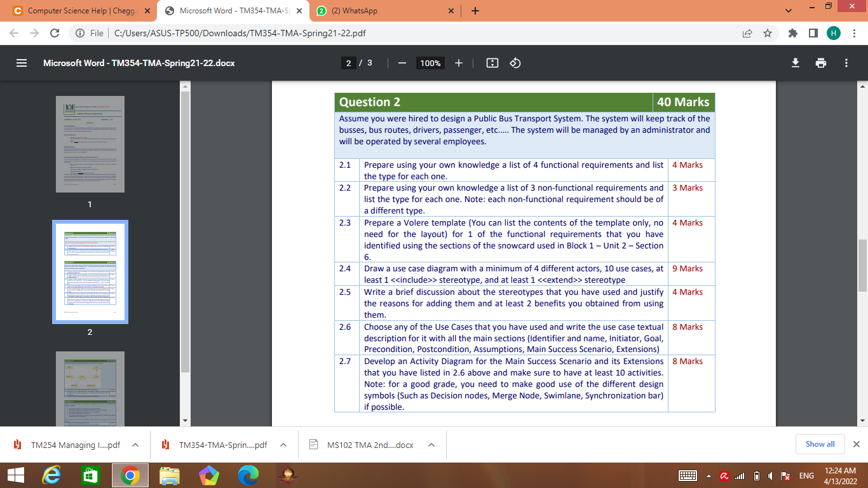Screen dimensions: 868x488
Task: Open options for MS102 TMA 2nd download
Action: 431,445
